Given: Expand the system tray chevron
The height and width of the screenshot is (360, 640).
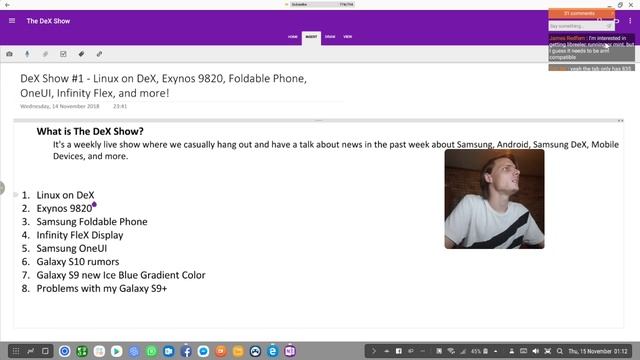Looking at the screenshot, I should 373,351.
